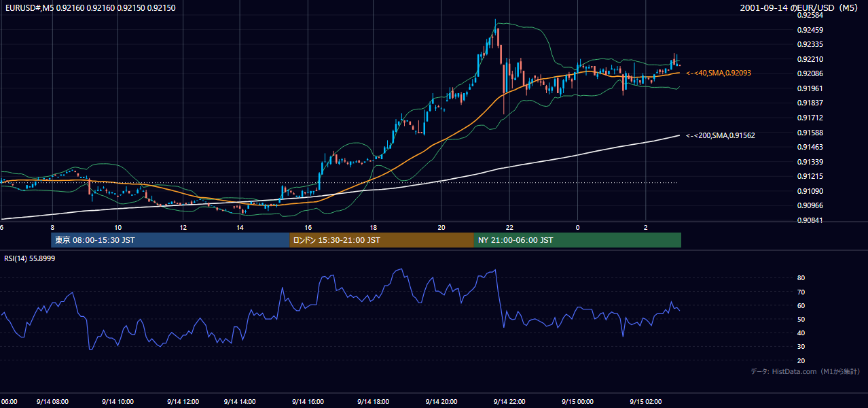Click hour label 8 under price chart

[x=52, y=227]
